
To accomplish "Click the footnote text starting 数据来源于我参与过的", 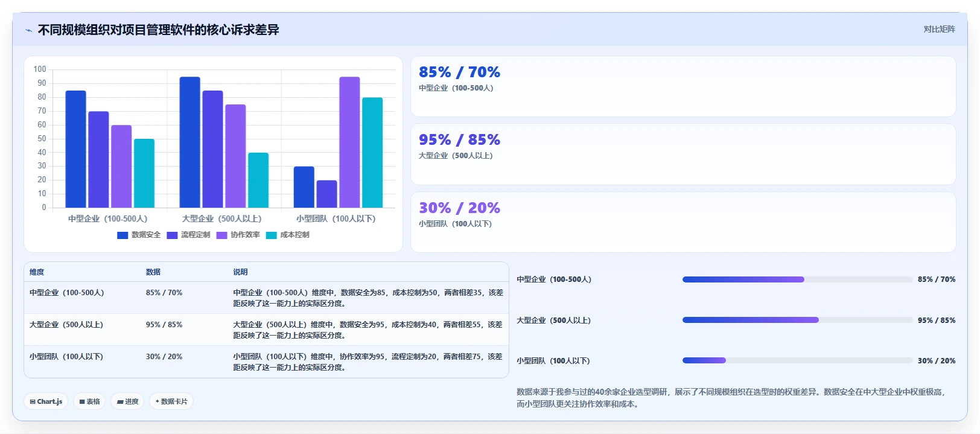I will click(x=731, y=398).
